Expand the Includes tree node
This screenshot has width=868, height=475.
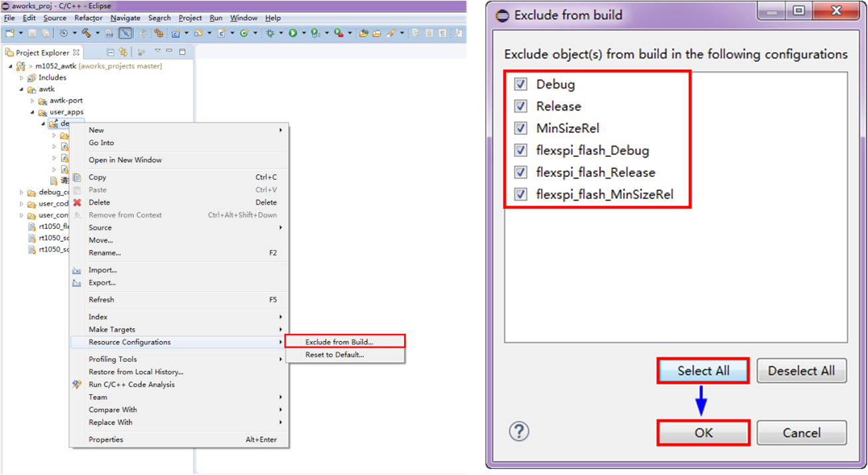pyautogui.click(x=21, y=78)
